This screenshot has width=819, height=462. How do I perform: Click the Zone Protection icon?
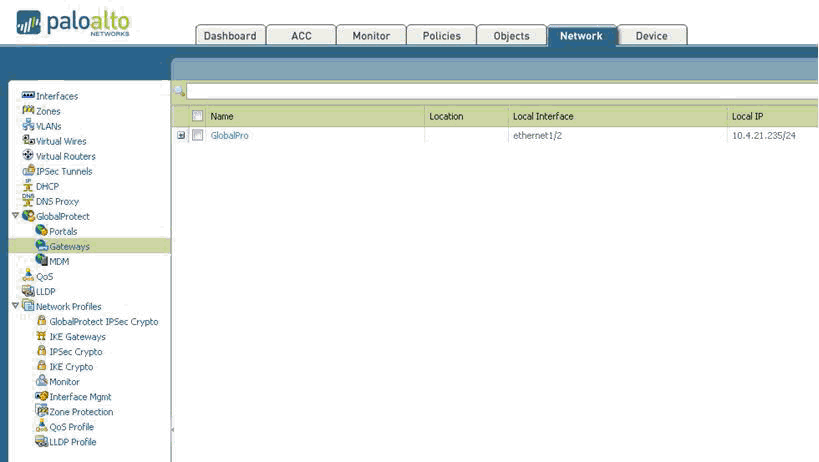(x=41, y=412)
